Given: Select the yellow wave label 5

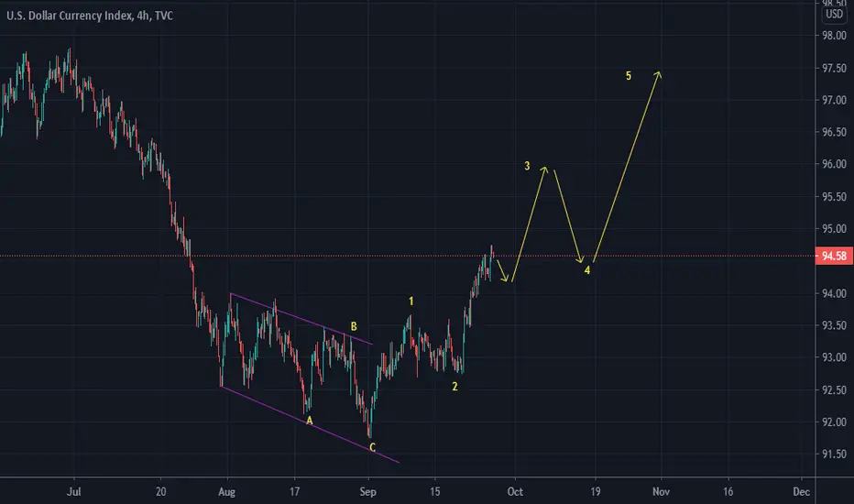Looking at the screenshot, I should [629, 76].
